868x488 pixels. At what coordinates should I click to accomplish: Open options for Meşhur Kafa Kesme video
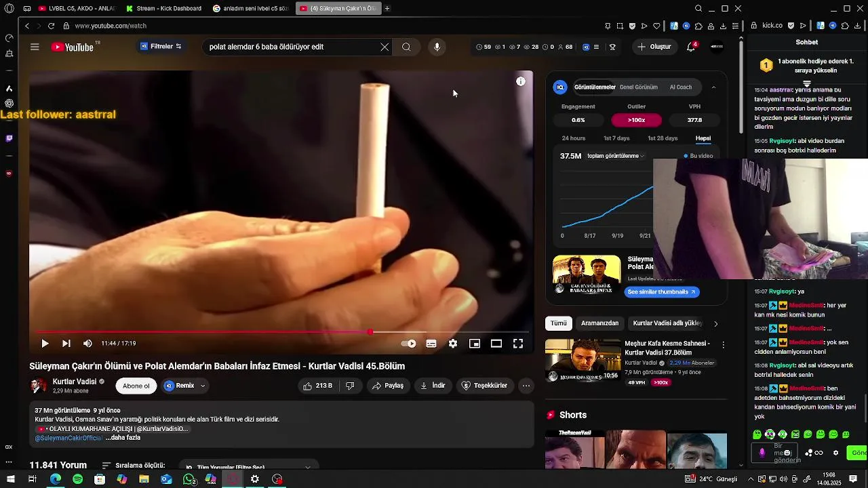[x=723, y=345]
